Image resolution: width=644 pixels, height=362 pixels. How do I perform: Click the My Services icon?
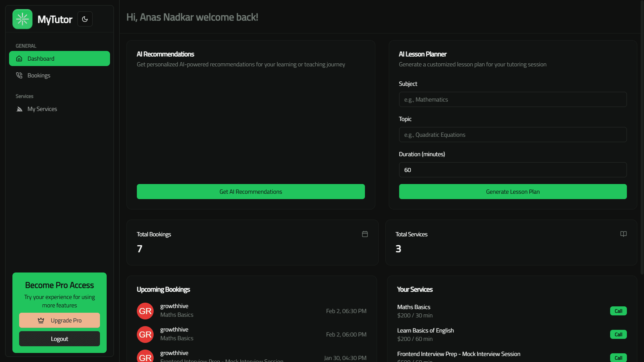pyautogui.click(x=19, y=109)
